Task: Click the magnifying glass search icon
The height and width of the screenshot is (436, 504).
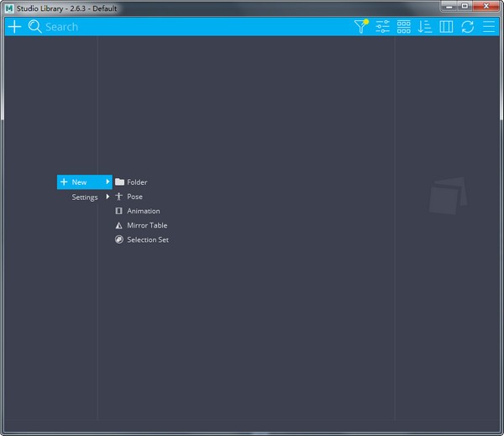Action: click(34, 27)
